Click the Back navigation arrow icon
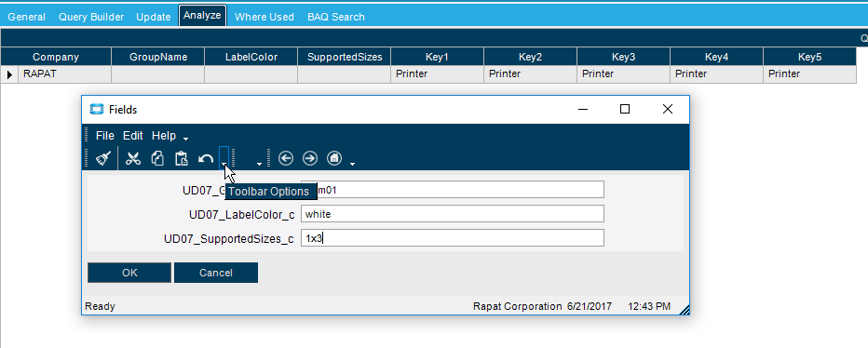868x348 pixels. coord(286,159)
